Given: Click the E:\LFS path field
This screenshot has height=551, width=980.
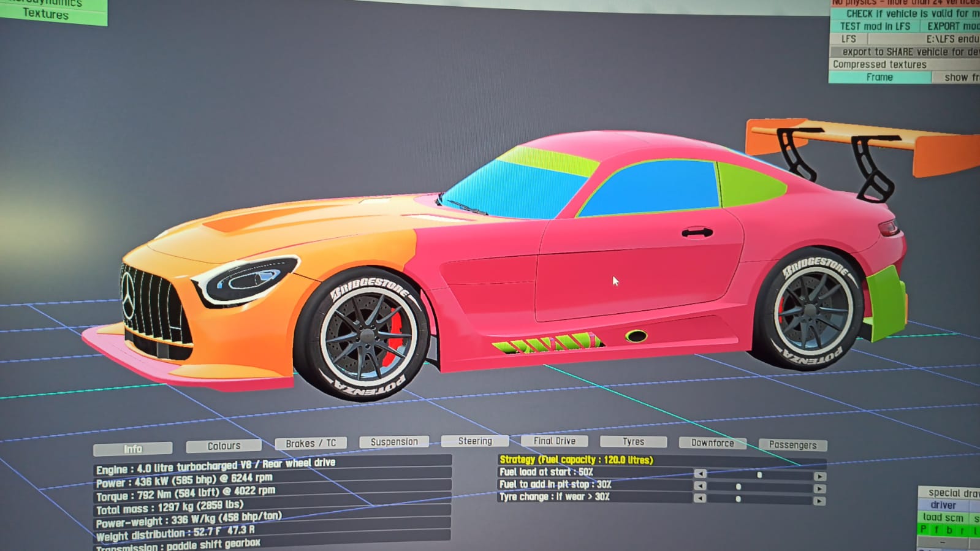Looking at the screenshot, I should pos(925,39).
